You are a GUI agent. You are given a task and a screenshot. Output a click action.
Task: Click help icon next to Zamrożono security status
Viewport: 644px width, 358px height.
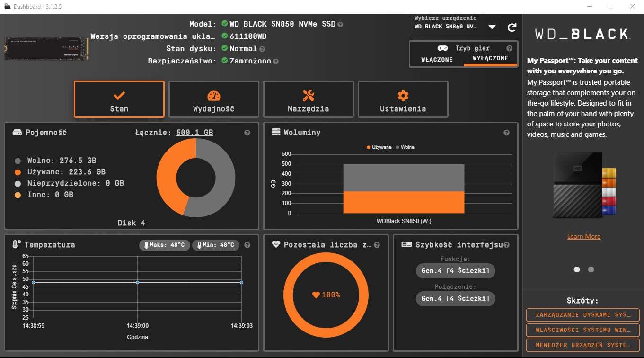(276, 61)
